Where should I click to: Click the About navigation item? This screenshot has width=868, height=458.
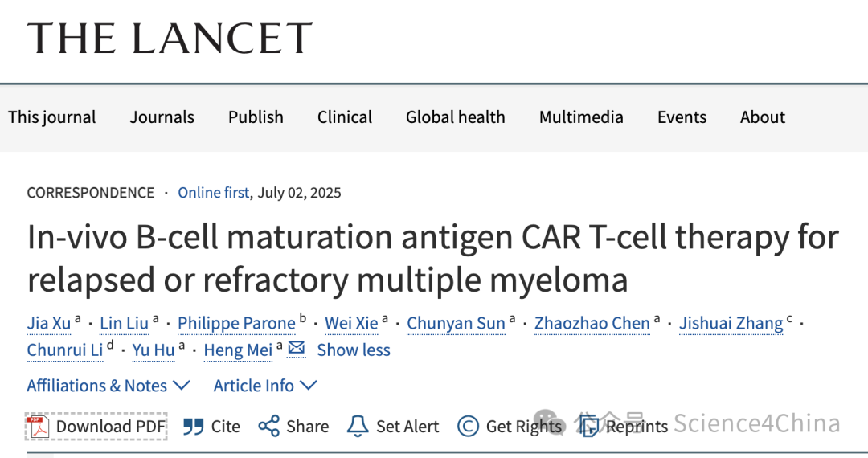click(762, 117)
